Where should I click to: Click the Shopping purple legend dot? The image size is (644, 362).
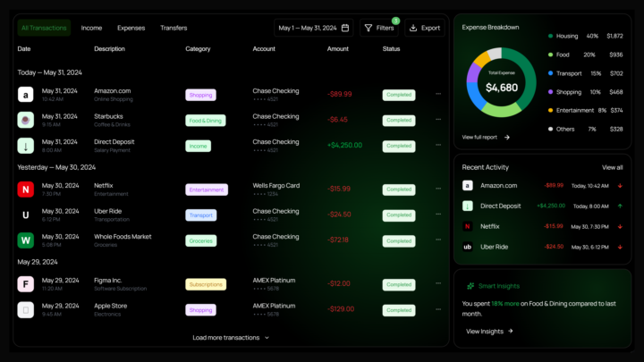[x=550, y=92]
